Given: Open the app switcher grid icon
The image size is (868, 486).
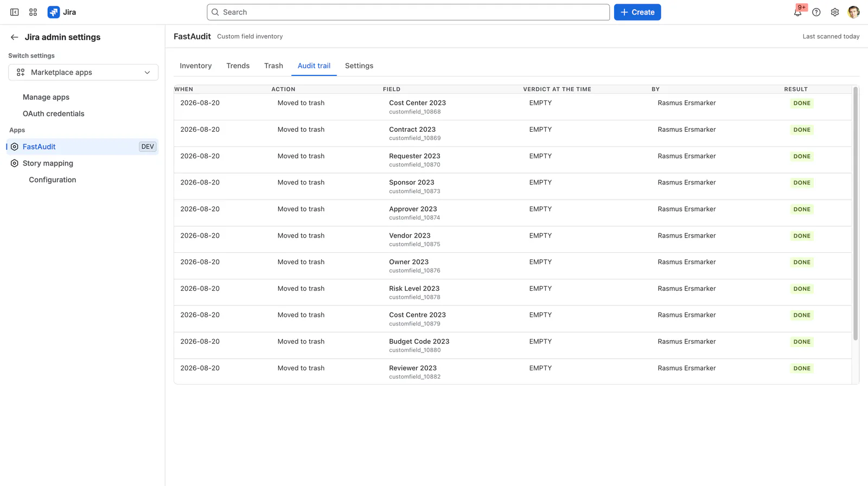Looking at the screenshot, I should [33, 12].
